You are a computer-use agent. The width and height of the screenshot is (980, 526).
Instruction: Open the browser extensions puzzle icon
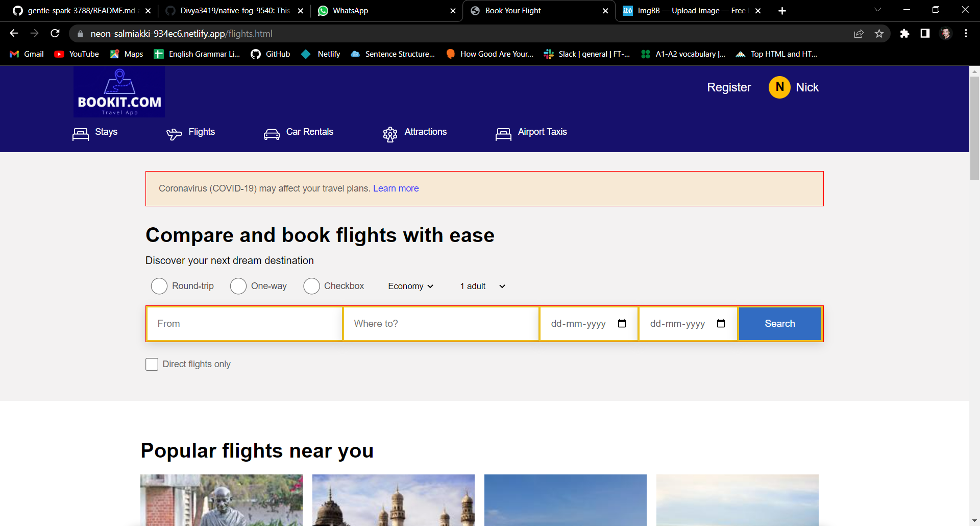(904, 33)
